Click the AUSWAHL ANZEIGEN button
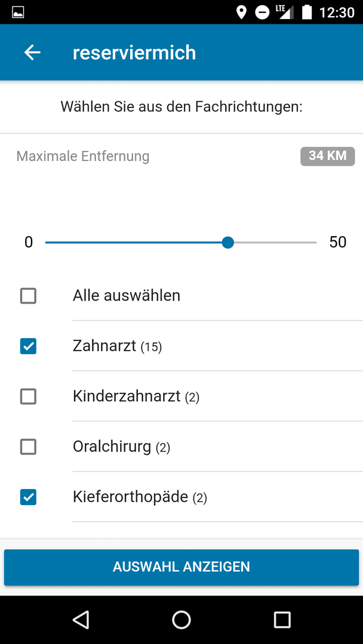 click(x=181, y=567)
